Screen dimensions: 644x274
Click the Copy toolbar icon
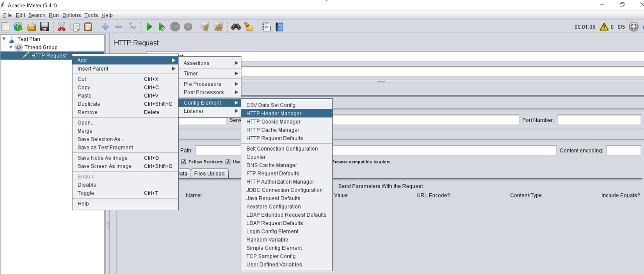[x=75, y=27]
